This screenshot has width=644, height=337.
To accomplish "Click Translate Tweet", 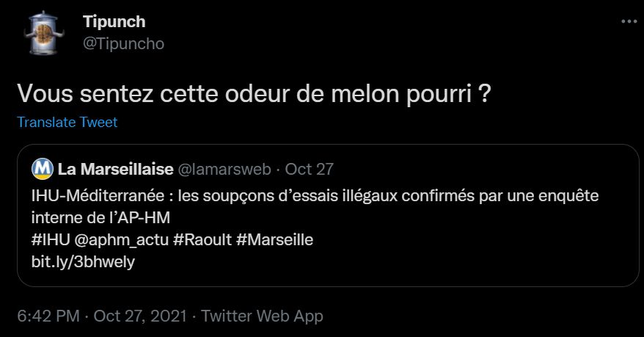I will (x=67, y=123).
